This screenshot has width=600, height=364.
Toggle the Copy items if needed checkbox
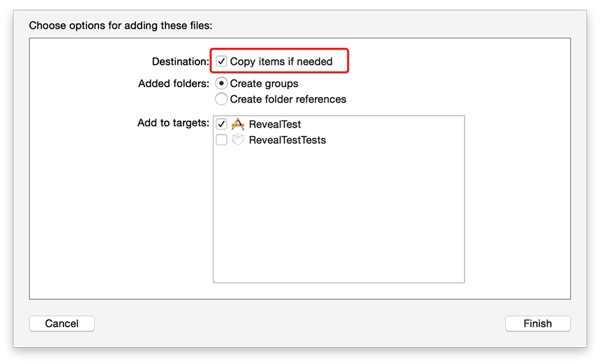221,61
